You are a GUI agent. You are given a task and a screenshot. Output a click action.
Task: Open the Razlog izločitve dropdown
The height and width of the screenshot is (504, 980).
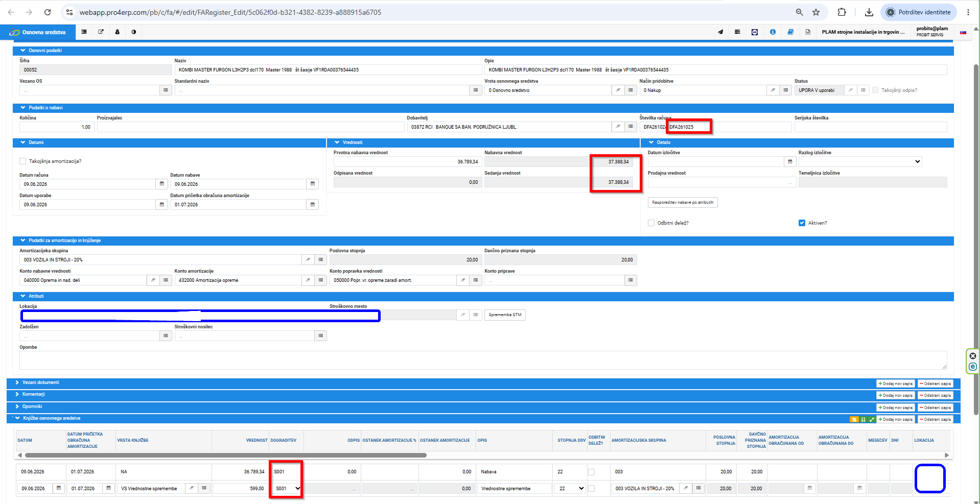860,161
